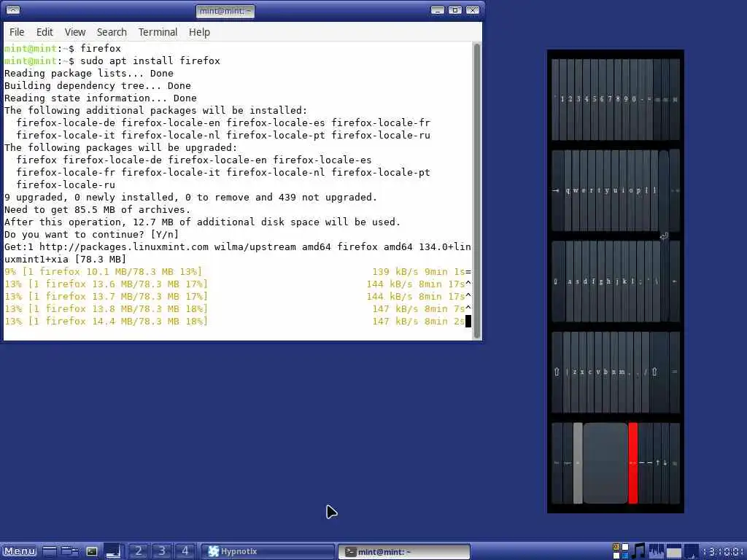Tap the 1 key on the on-screen keyboard

[x=562, y=99]
